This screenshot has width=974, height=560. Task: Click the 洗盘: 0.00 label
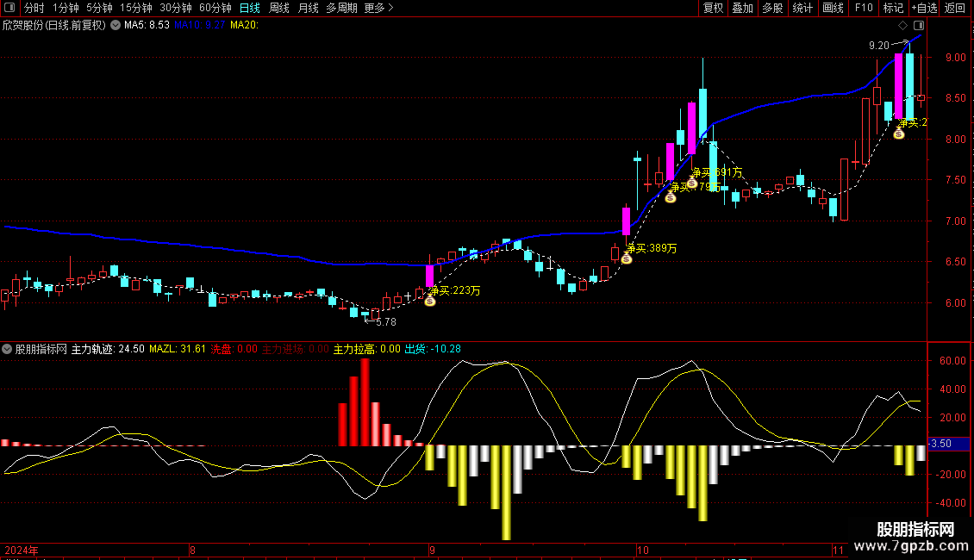click(x=234, y=349)
